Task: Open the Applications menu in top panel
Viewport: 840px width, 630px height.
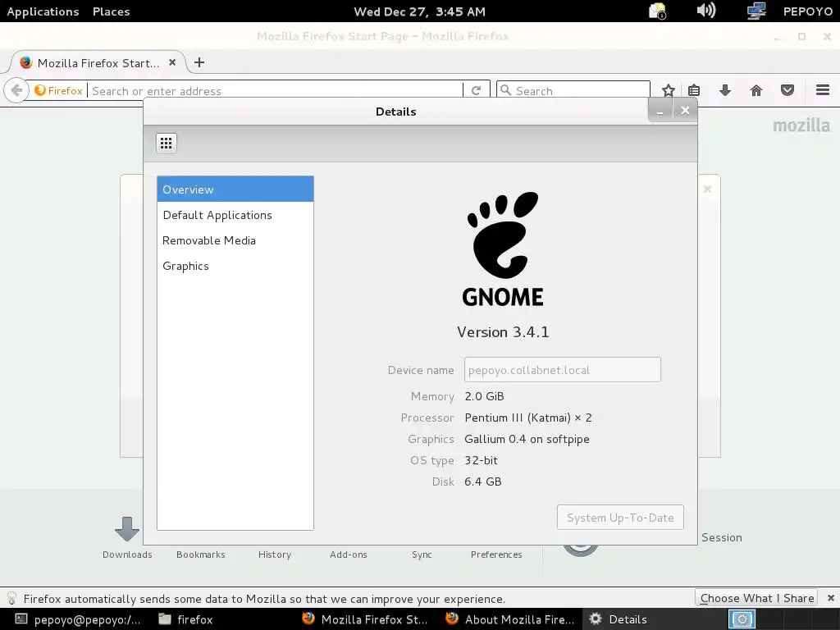Action: coord(43,11)
